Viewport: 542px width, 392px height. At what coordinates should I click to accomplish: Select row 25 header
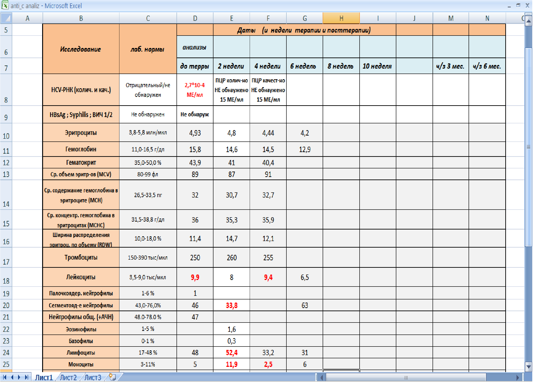click(x=6, y=364)
